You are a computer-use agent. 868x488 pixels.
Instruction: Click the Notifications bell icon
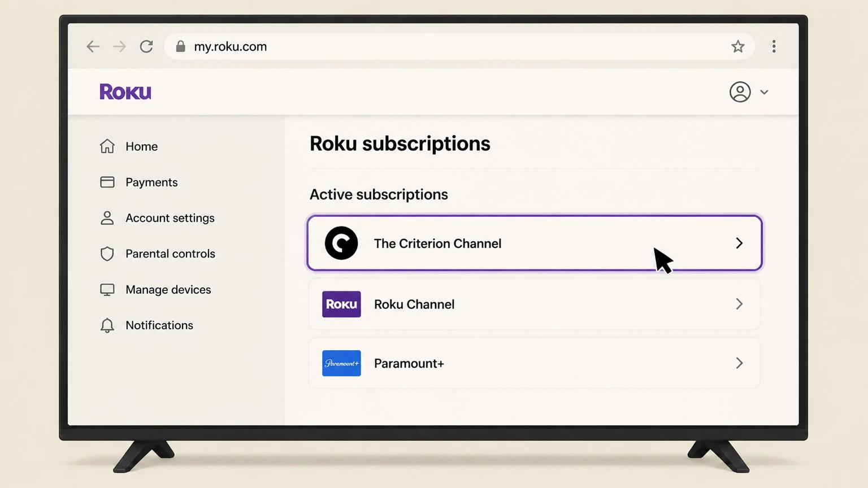point(107,325)
